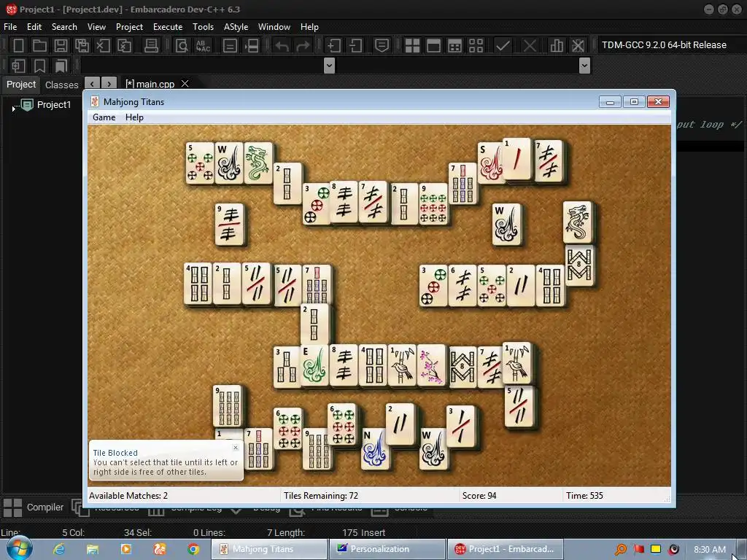Switch to Personalization taskbar window
The width and height of the screenshot is (747, 560).
(x=387, y=549)
